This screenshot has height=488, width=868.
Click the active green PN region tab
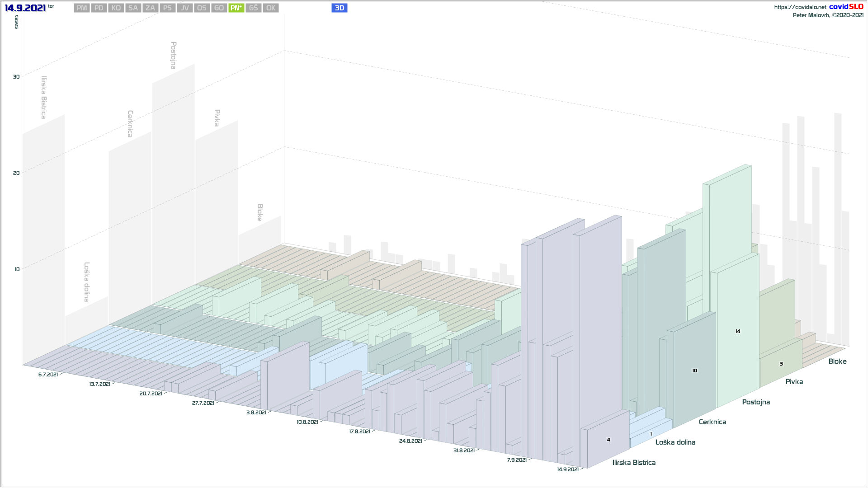(236, 8)
